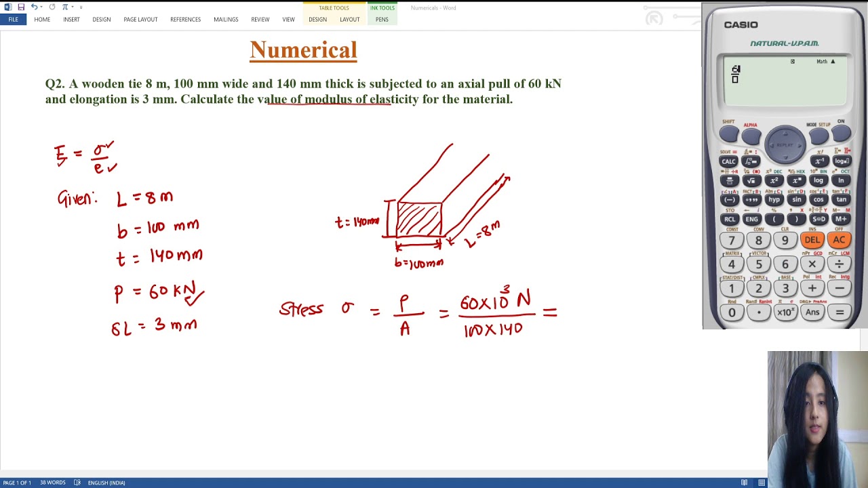Click calculator REPLAY directional pad
Viewport: 868px width, 488px height.
tap(785, 144)
